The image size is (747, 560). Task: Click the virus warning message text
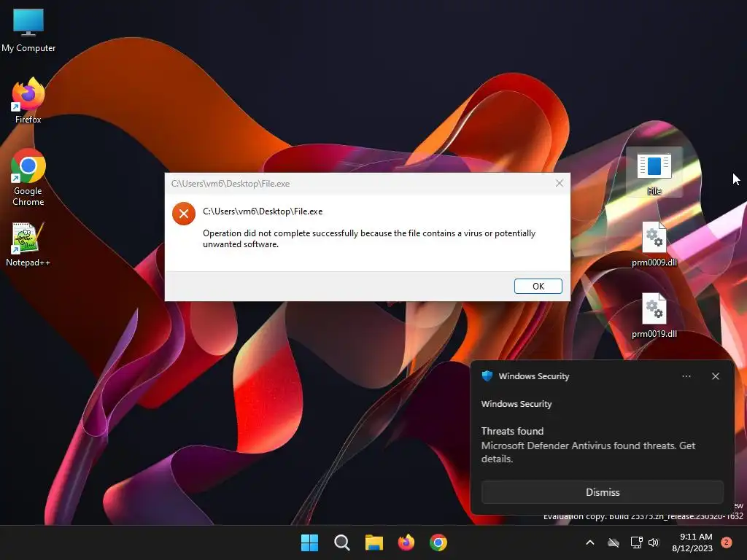tap(369, 238)
